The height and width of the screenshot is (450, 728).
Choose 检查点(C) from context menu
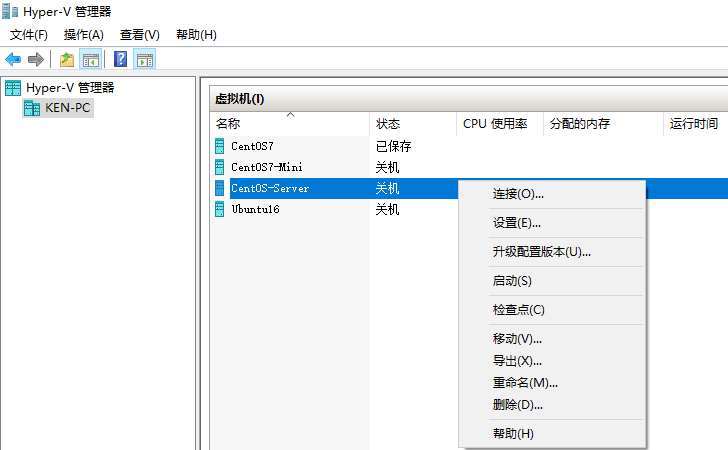pyautogui.click(x=519, y=310)
